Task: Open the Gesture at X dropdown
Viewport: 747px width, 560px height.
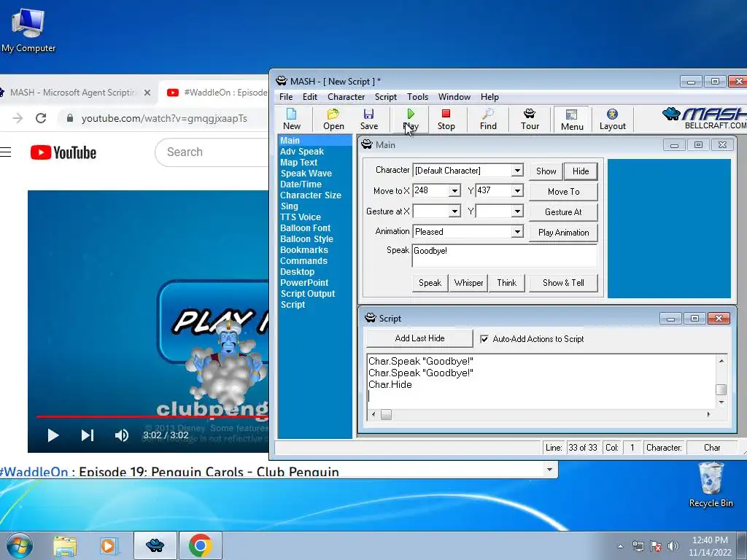Action: click(454, 211)
